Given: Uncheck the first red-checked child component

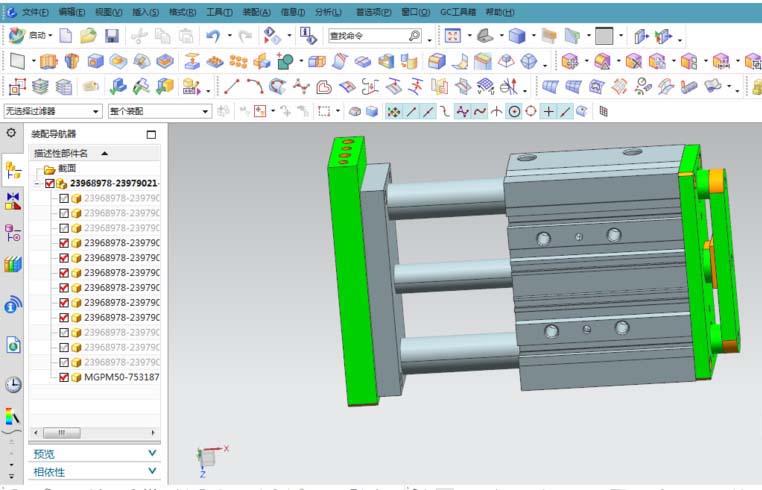Looking at the screenshot, I should point(64,243).
